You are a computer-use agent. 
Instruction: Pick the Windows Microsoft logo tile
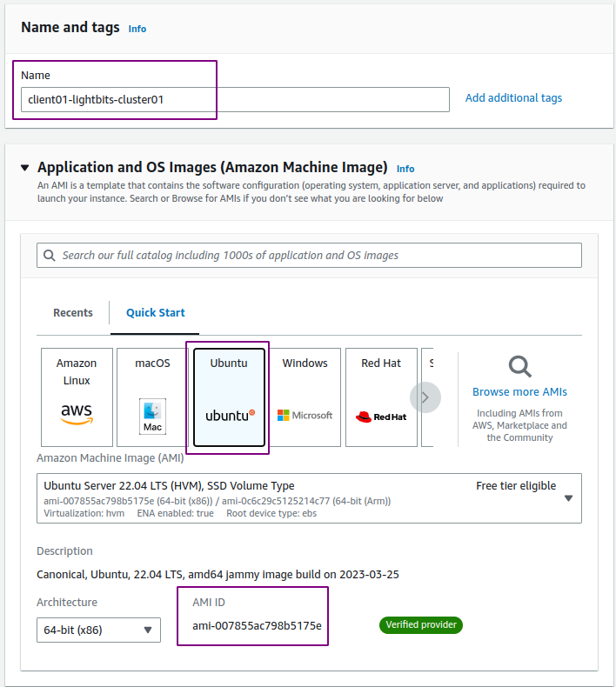(x=305, y=397)
